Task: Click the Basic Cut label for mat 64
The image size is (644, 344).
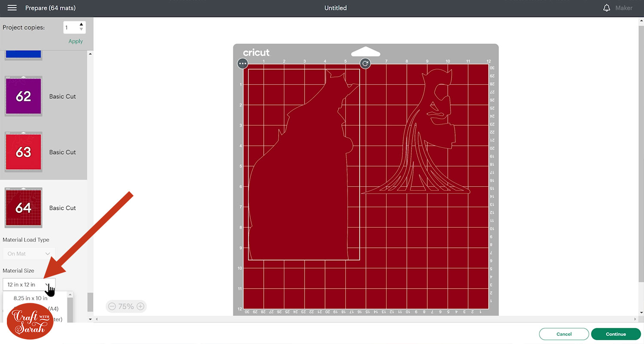Action: [62, 208]
